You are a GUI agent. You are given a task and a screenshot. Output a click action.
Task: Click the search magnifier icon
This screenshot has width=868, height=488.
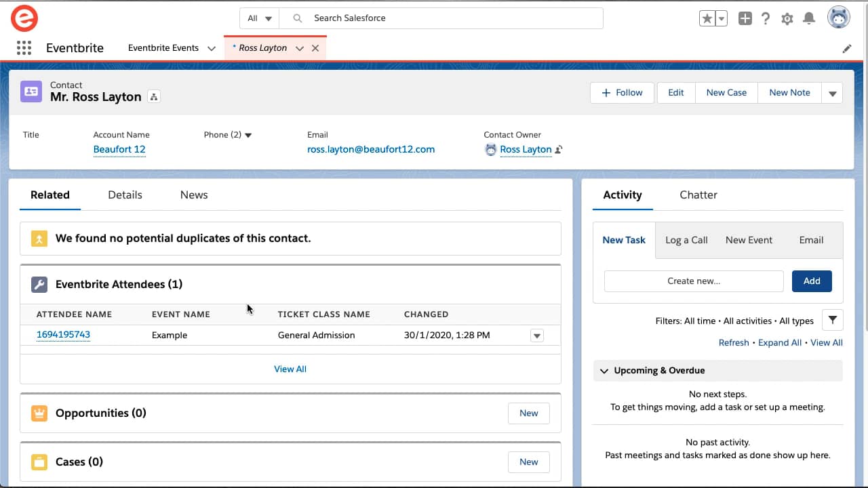tap(297, 18)
